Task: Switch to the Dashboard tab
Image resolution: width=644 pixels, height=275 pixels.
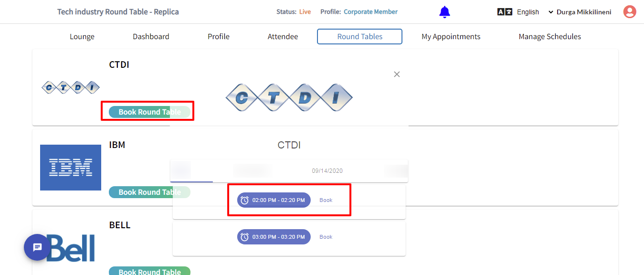Action: click(x=151, y=36)
